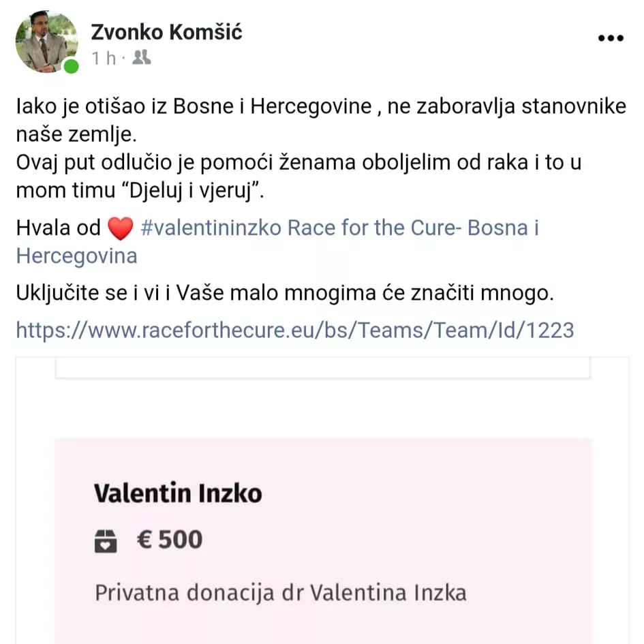Click the "Uključite se i vi" sentence
This screenshot has height=644, width=644.
[283, 294]
